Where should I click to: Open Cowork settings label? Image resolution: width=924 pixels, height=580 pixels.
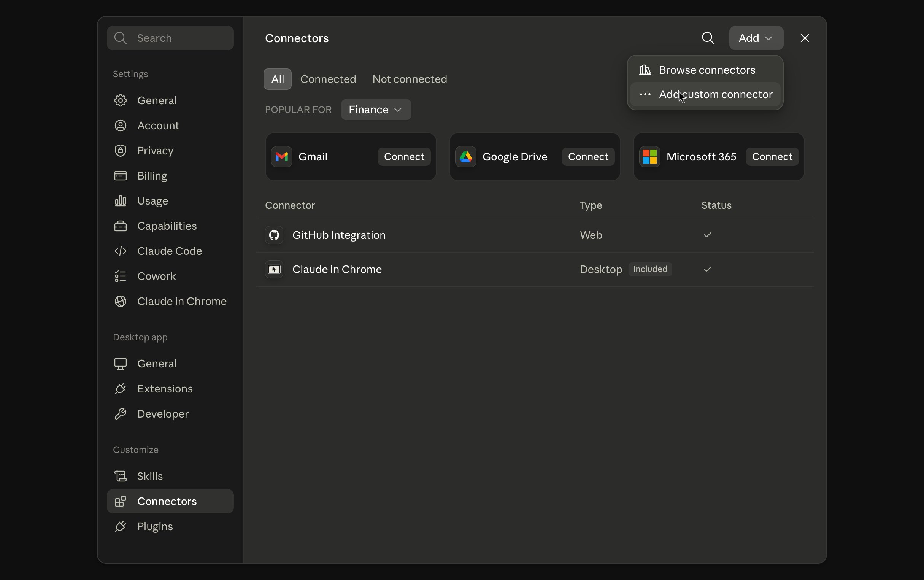pyautogui.click(x=156, y=276)
